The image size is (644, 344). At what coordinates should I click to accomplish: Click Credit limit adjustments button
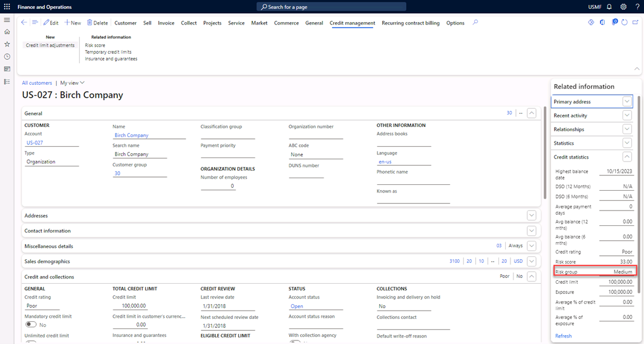click(50, 45)
